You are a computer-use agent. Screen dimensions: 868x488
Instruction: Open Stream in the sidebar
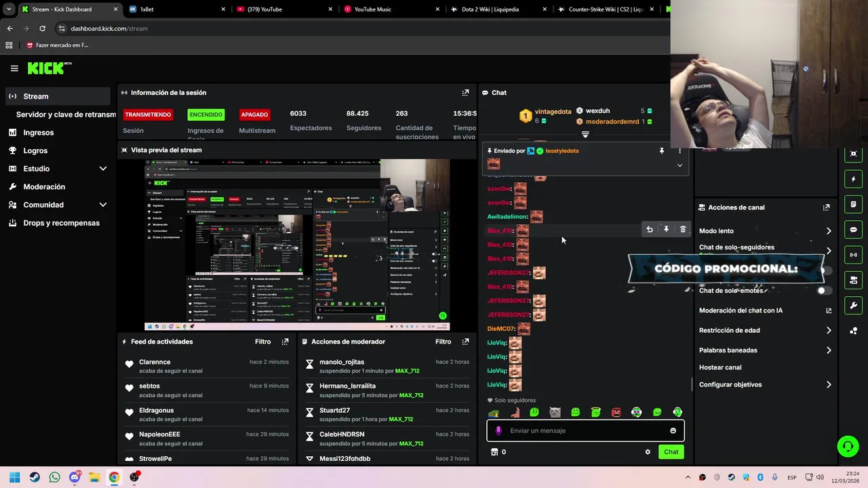point(58,96)
